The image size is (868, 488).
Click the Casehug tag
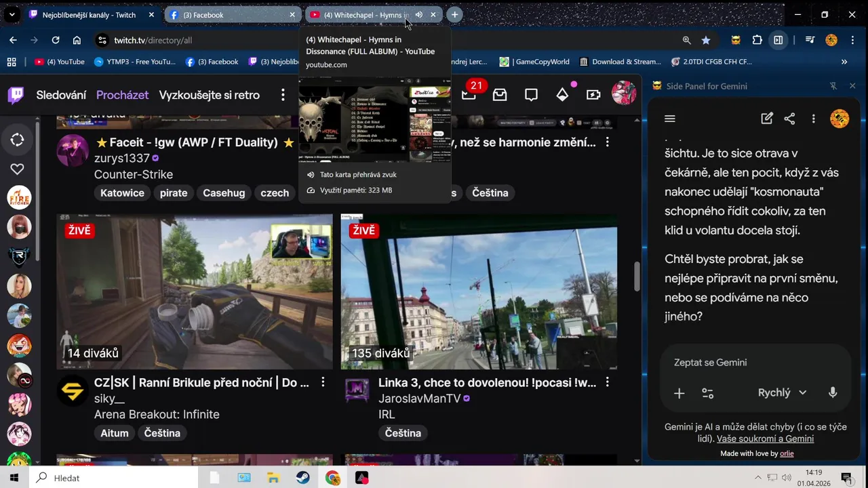(224, 193)
